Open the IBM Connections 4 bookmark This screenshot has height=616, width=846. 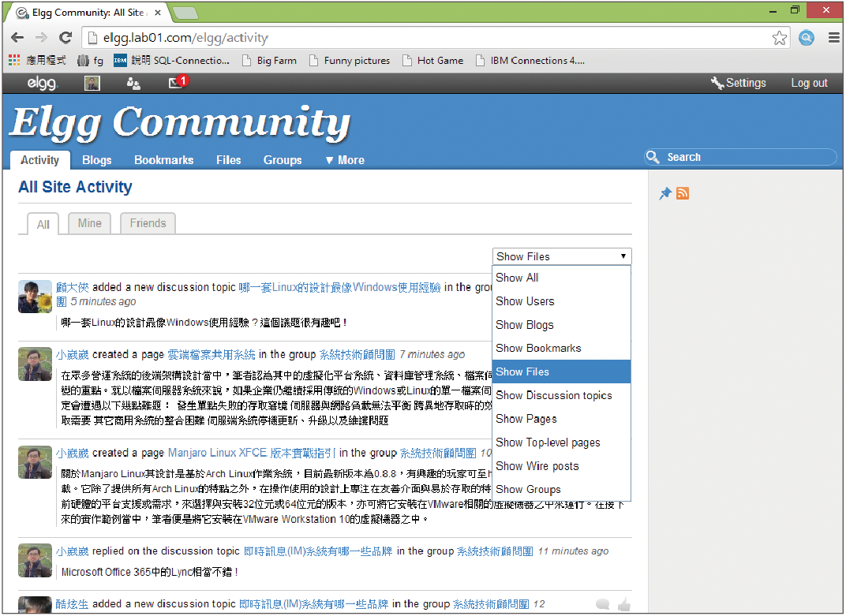click(530, 61)
